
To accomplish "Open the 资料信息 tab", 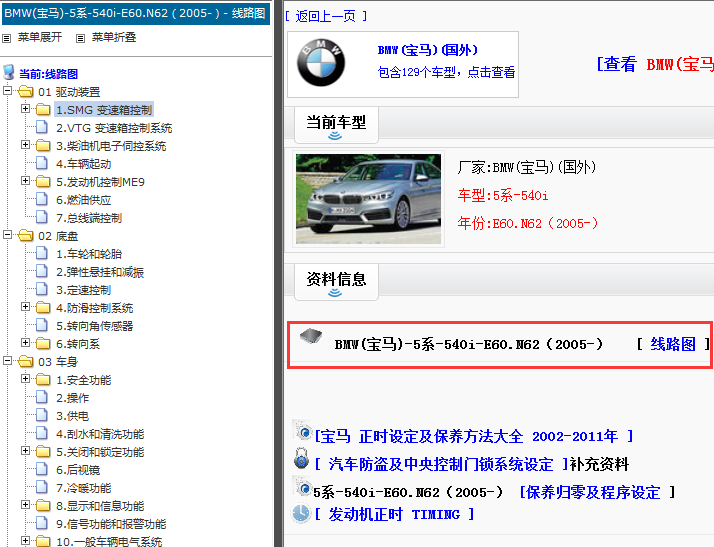I will tap(336, 281).
